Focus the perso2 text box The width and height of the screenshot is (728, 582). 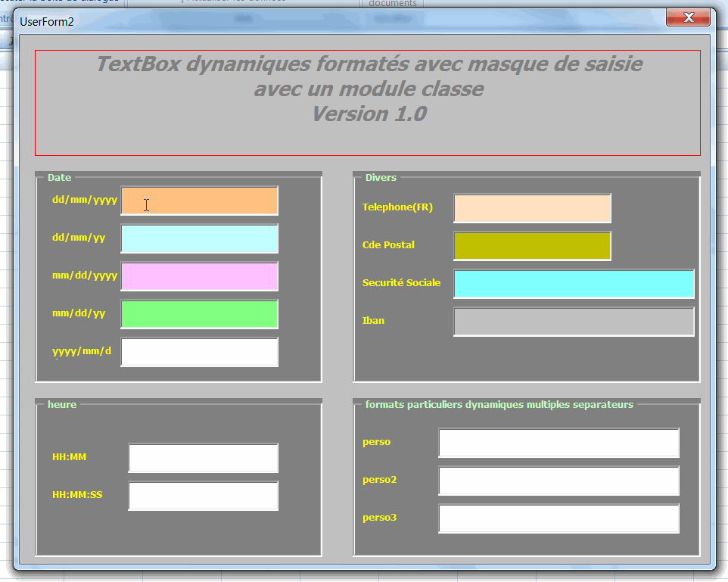pyautogui.click(x=558, y=481)
